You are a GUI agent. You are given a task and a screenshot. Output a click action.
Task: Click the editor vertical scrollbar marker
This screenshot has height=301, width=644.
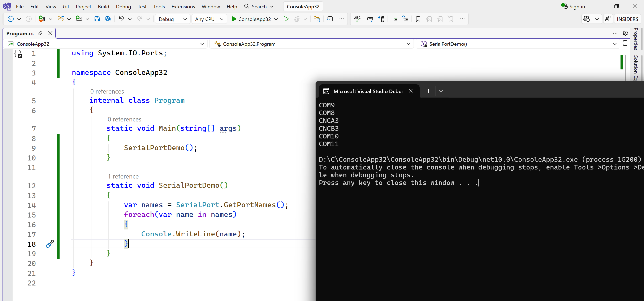[x=622, y=62]
